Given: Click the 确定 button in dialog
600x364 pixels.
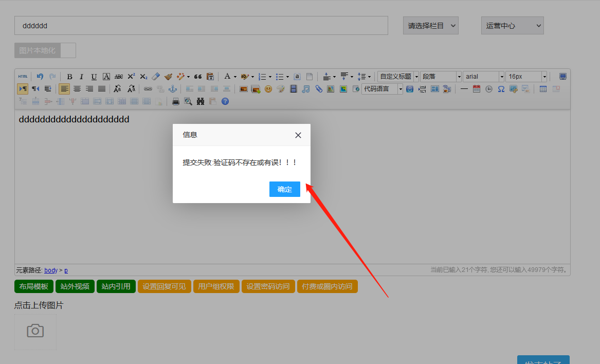Looking at the screenshot, I should pos(284,189).
